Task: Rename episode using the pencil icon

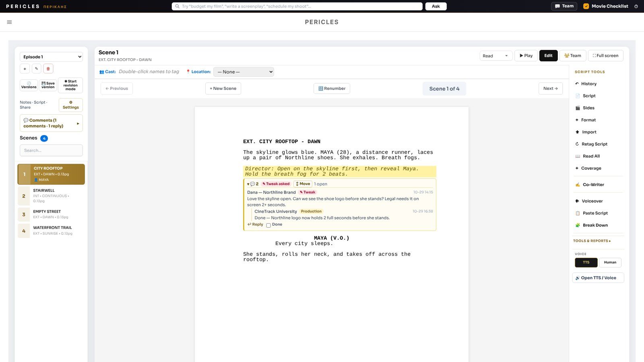Action: click(36, 69)
